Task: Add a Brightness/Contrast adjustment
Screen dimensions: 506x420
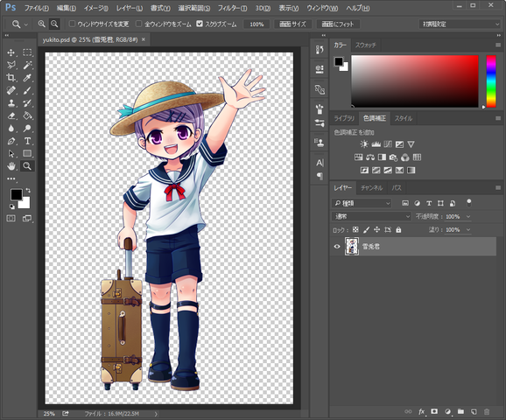Action: pyautogui.click(x=364, y=144)
